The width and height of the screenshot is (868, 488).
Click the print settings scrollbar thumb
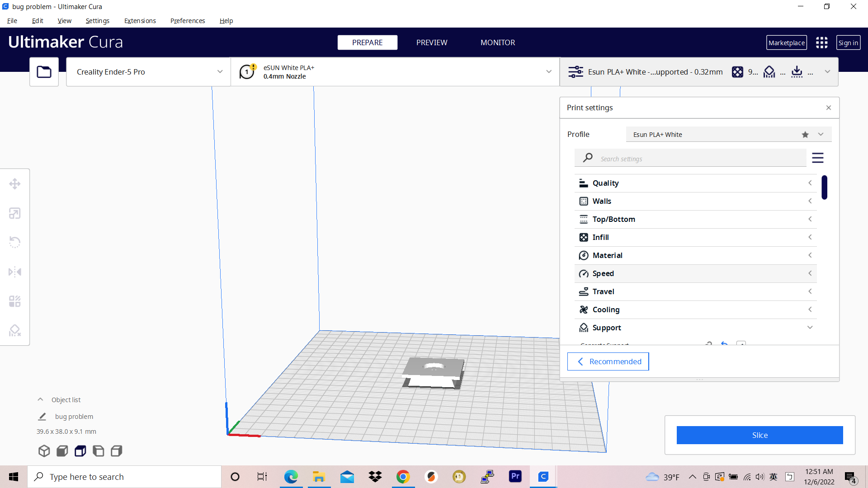point(825,187)
